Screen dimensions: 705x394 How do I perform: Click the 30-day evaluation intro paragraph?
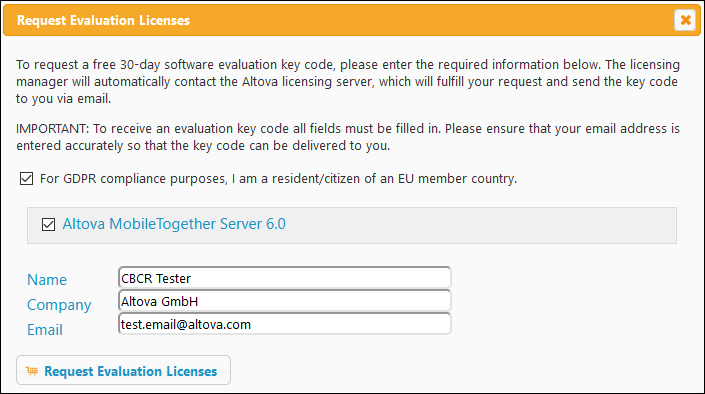tap(348, 81)
